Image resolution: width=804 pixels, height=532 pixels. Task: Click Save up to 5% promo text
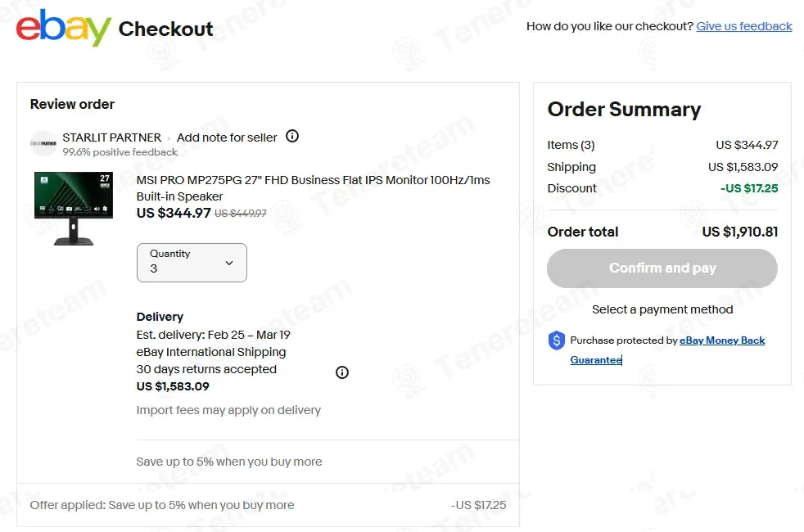(x=229, y=462)
